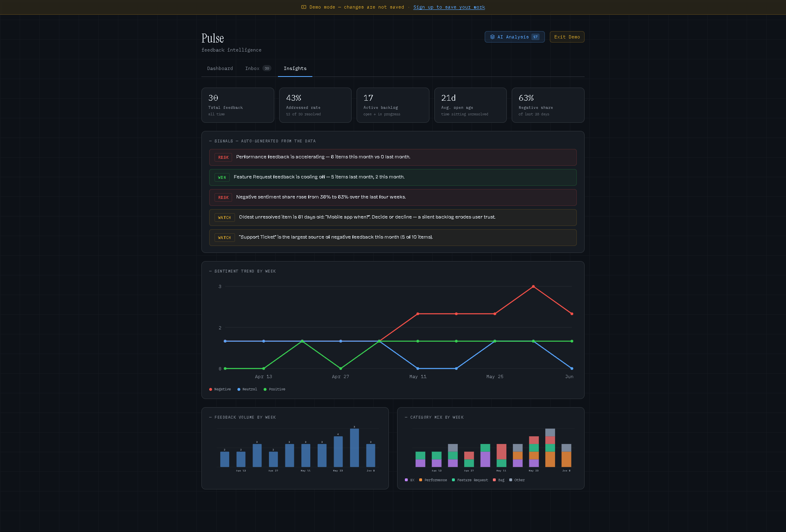This screenshot has width=786, height=532.
Task: Click the May 11 axis label in sentiment chart
Action: point(418,376)
